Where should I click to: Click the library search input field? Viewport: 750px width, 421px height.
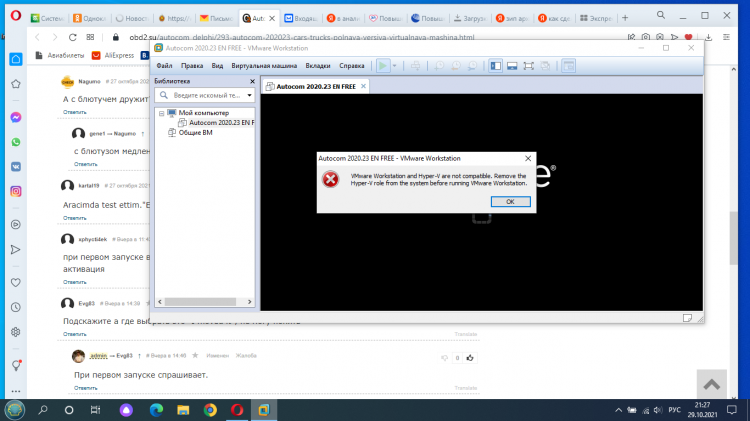point(205,96)
